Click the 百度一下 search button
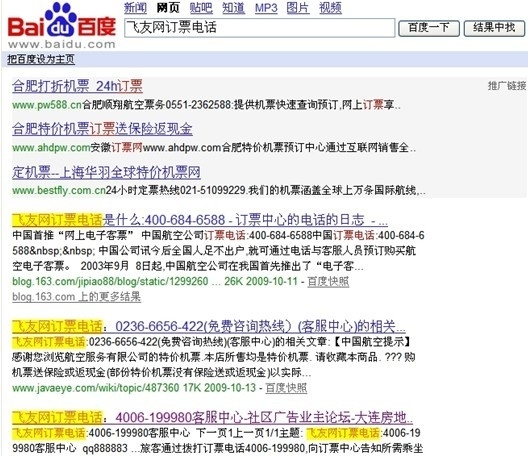 pos(429,28)
